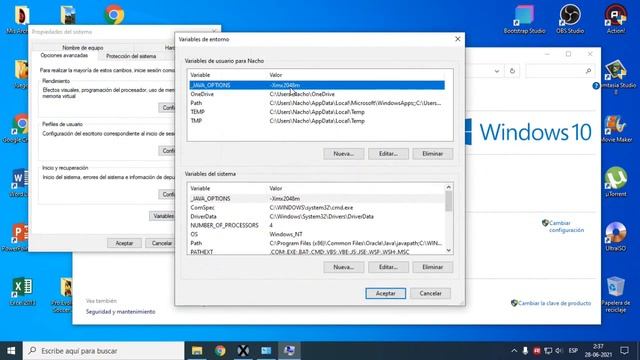Screen dimensions: 640x360
Task: Open the notification center icon
Action: pyautogui.click(x=624, y=351)
